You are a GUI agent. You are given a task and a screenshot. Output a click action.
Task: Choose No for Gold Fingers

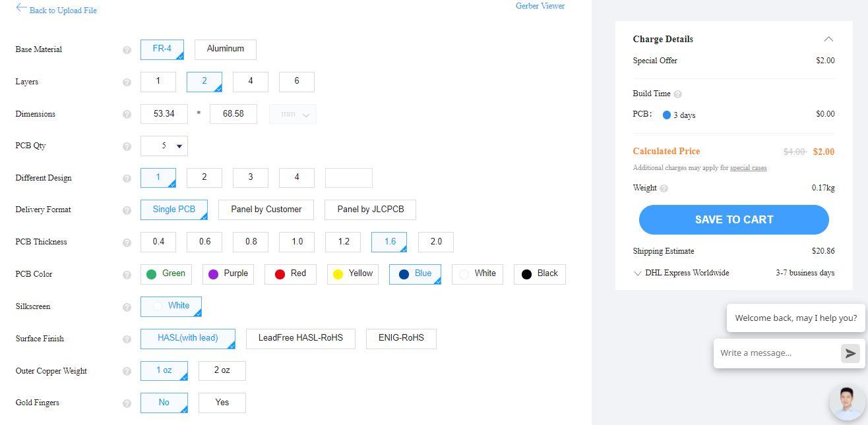coord(164,403)
